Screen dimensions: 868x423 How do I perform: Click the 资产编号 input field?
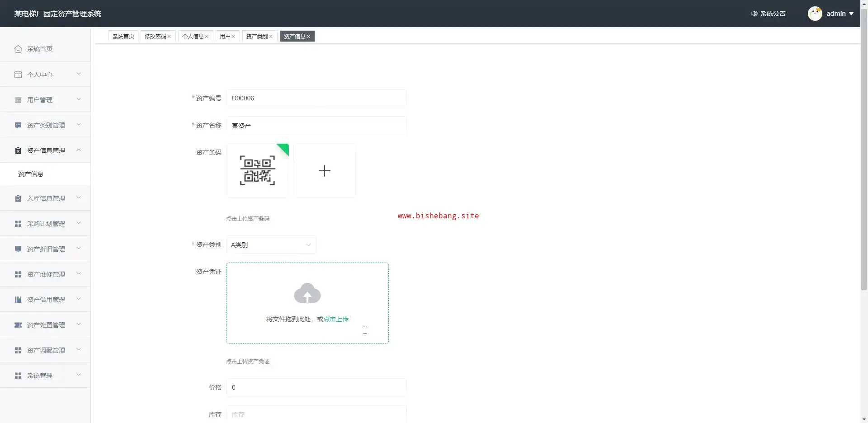point(316,98)
